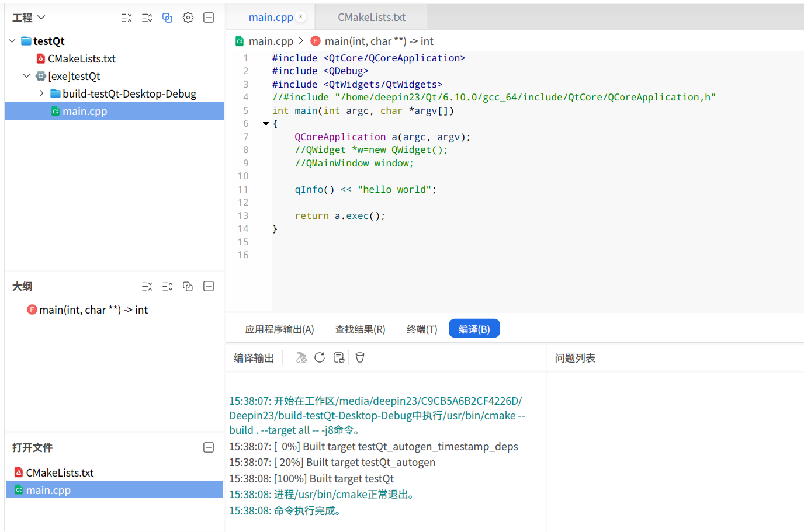Clear the compile output with the trash icon
Screen dimensions: 804x532
pos(360,357)
